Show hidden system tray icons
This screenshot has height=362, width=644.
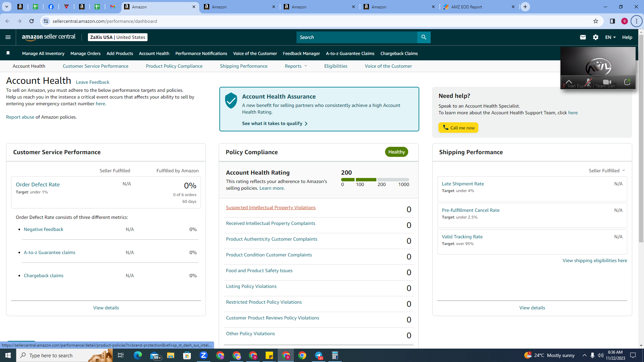pos(585,355)
